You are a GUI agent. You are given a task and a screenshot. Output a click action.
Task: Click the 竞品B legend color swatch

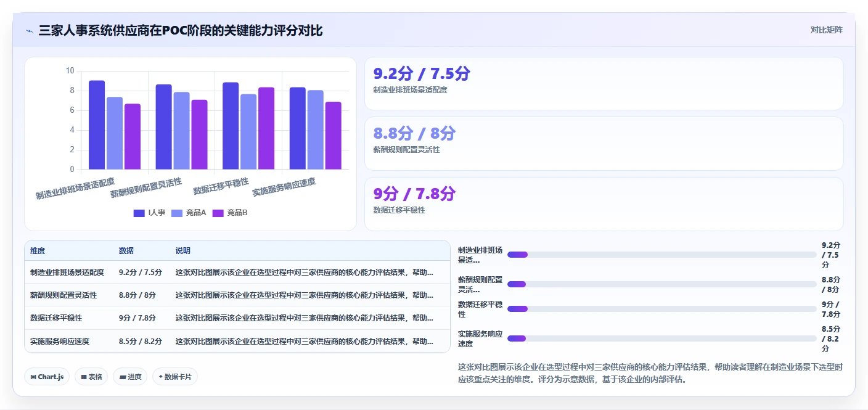coord(218,213)
